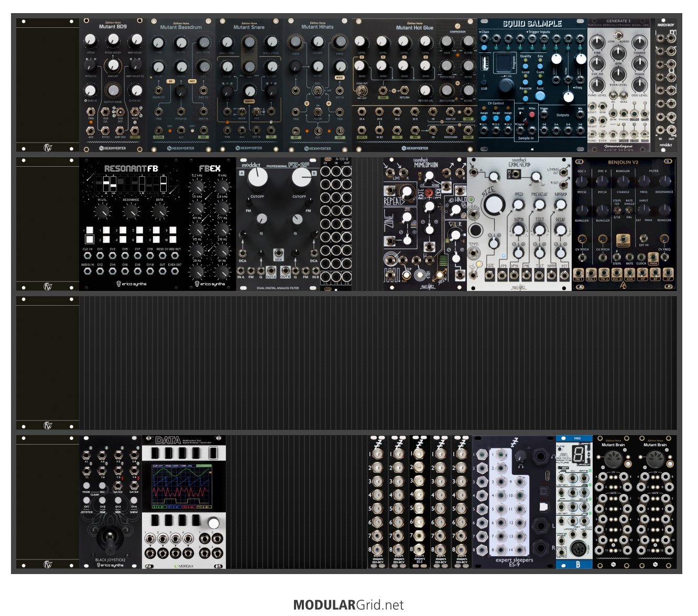Click the USB-C port on the ES-9
Screen dimensions: 698x616
(x=547, y=475)
